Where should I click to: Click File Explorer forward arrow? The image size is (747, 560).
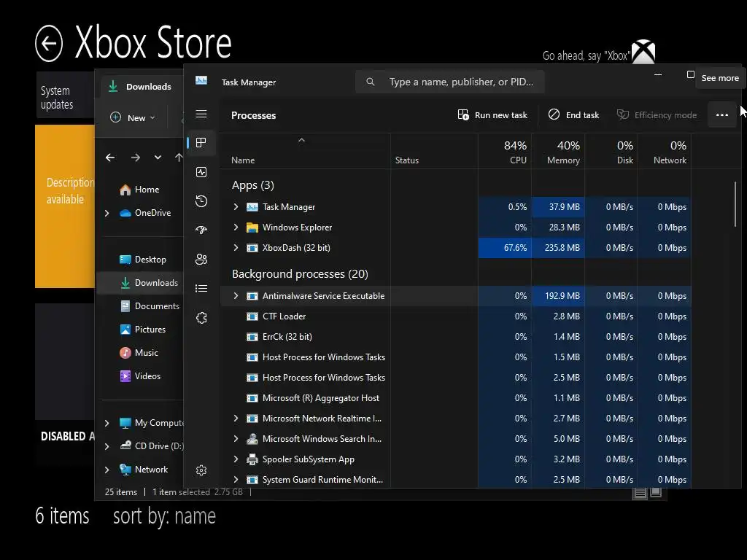(135, 157)
